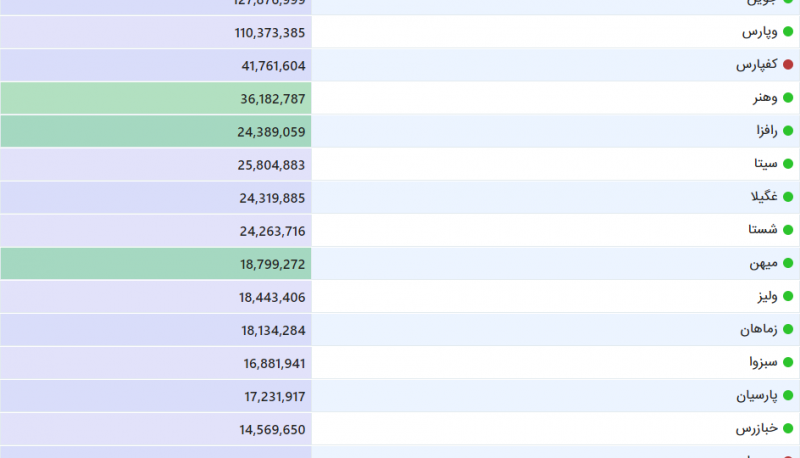Open the پارسیان symbol link
The height and width of the screenshot is (458, 800).
click(x=757, y=395)
